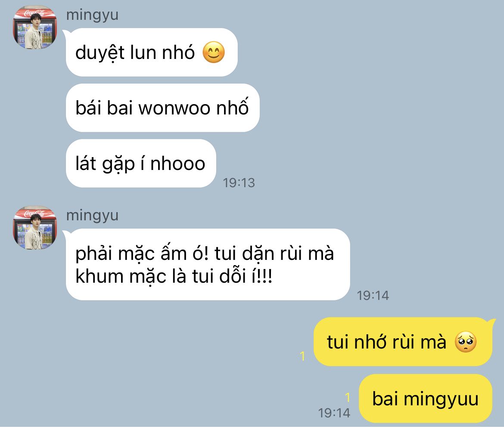This screenshot has width=504, height=429.
Task: Click 'khum mặc là tui dỗi í!!!' line
Action: coord(174,276)
